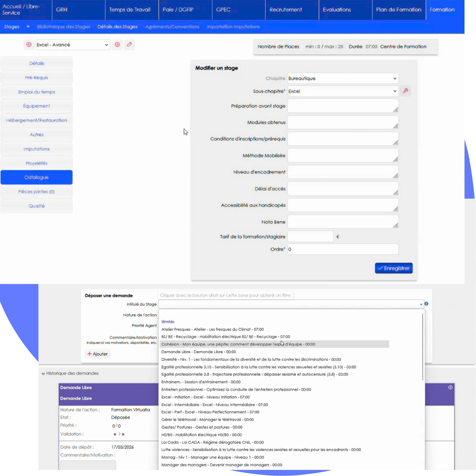This screenshot has height=476, width=476.
Task: Select Excel - Perf - Niveau Perfectionnement option
Action: pyautogui.click(x=210, y=412)
